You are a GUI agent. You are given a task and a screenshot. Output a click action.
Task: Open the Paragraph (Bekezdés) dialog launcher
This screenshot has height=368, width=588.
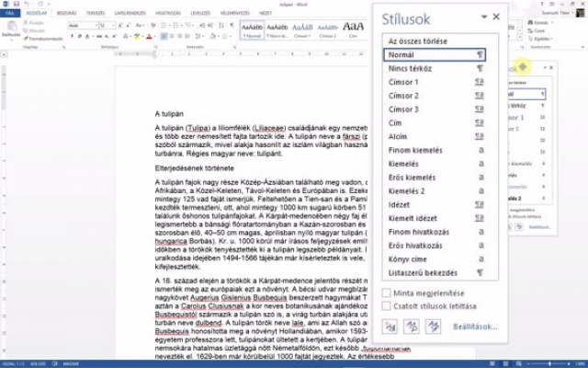click(x=235, y=47)
